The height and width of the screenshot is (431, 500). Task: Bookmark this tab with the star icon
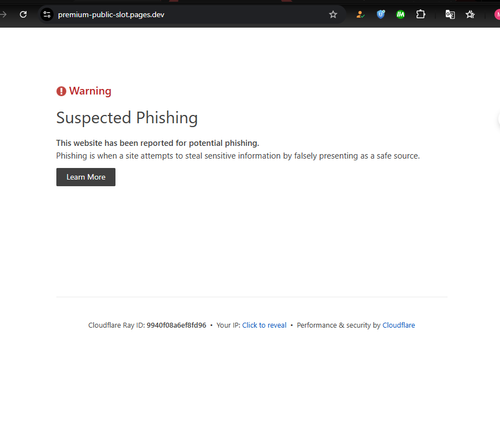pos(333,15)
